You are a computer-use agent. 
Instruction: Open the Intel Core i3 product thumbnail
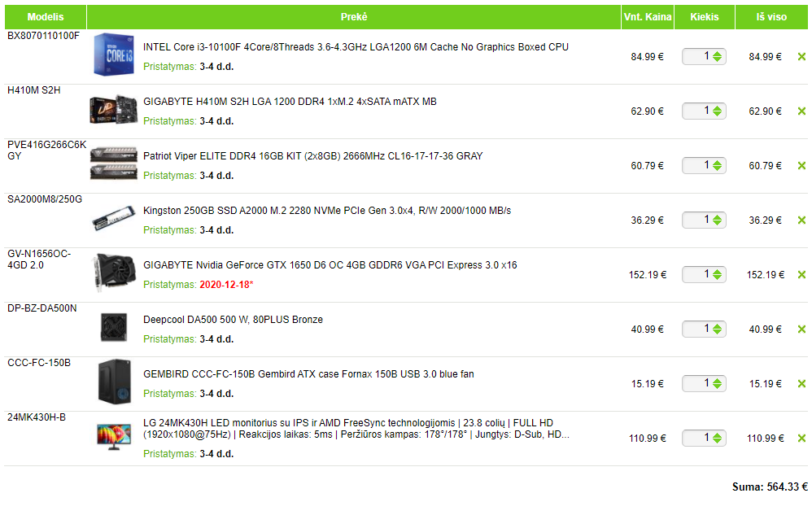point(114,55)
